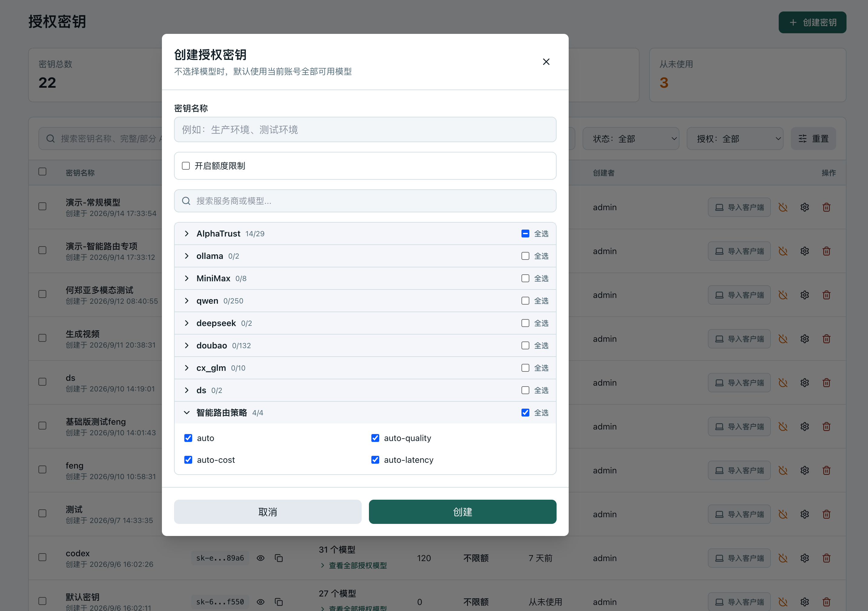The image size is (868, 611).
Task: Click the disable icon for 基础版测试feng
Action: point(783,426)
